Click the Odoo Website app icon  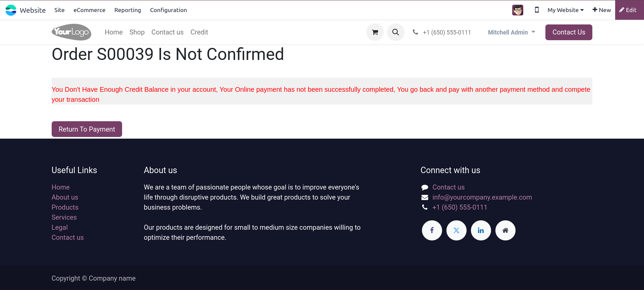point(11,10)
